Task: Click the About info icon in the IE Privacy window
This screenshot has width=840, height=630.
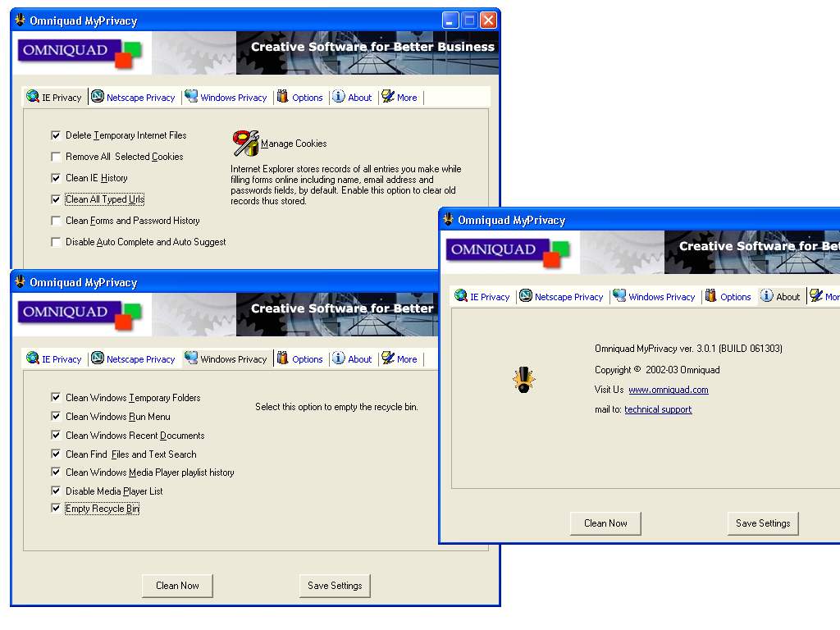Action: click(339, 97)
